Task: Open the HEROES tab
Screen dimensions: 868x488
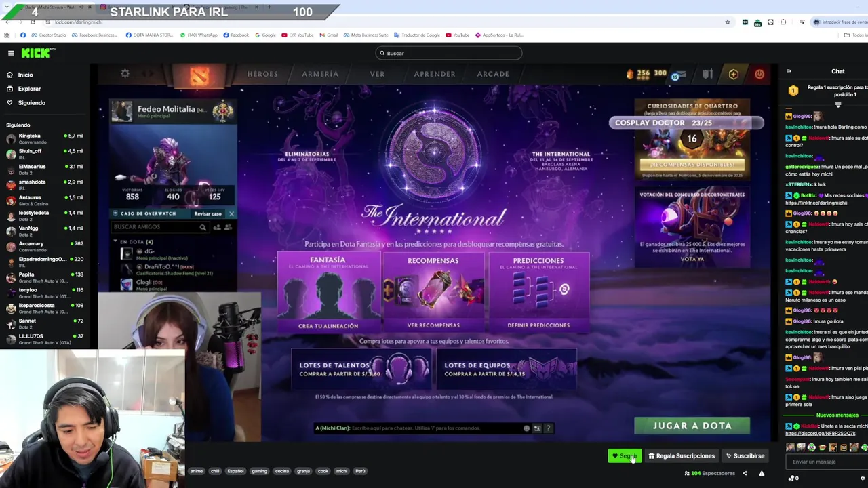Action: coord(262,74)
